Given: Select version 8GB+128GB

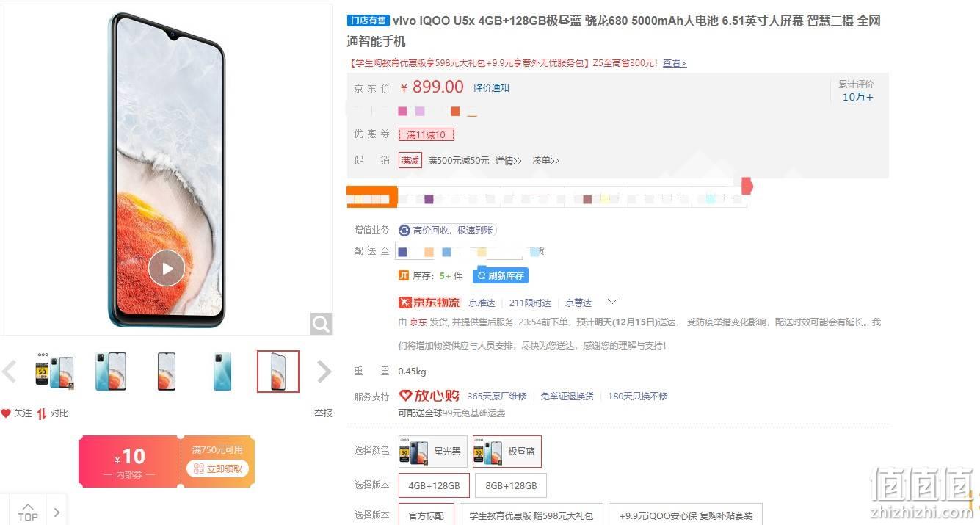Looking at the screenshot, I should (x=511, y=485).
